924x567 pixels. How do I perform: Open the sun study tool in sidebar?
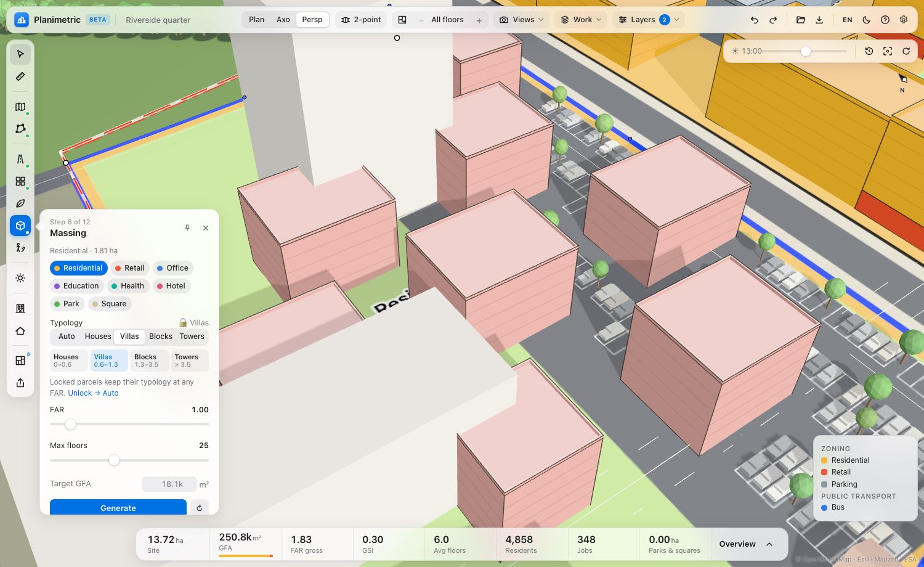[x=20, y=278]
